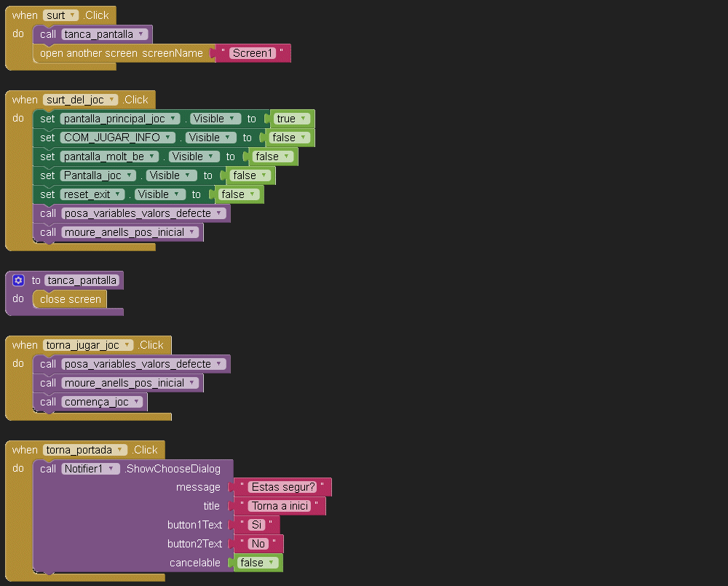The image size is (728, 586).
Task: Click the blue gear mutator icon on tanca_pantalla
Action: coord(18,280)
